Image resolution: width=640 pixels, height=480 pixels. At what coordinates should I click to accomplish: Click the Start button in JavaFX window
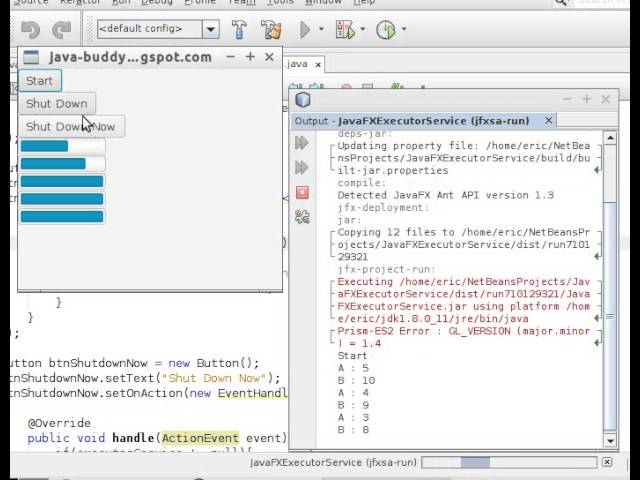tap(40, 80)
